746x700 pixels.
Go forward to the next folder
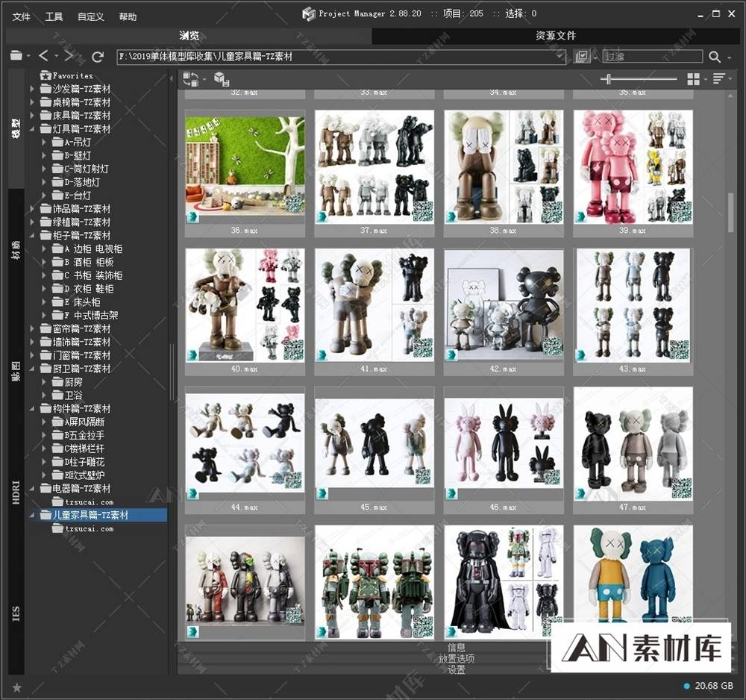(x=69, y=56)
